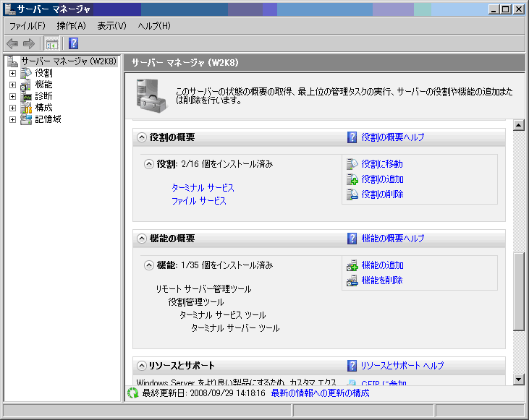The height and width of the screenshot is (420, 529).
Task: Click ターミナル サービス ツール feature text
Action: [223, 315]
